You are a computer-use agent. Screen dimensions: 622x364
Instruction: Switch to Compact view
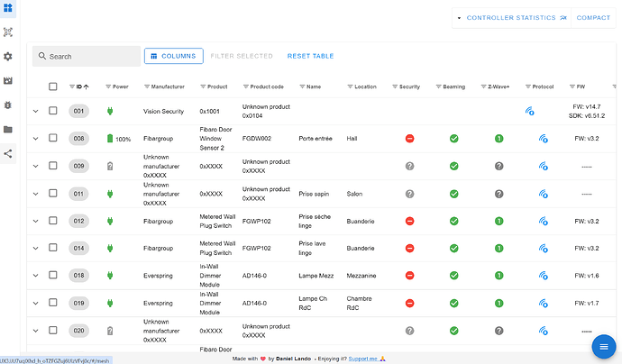tap(593, 18)
